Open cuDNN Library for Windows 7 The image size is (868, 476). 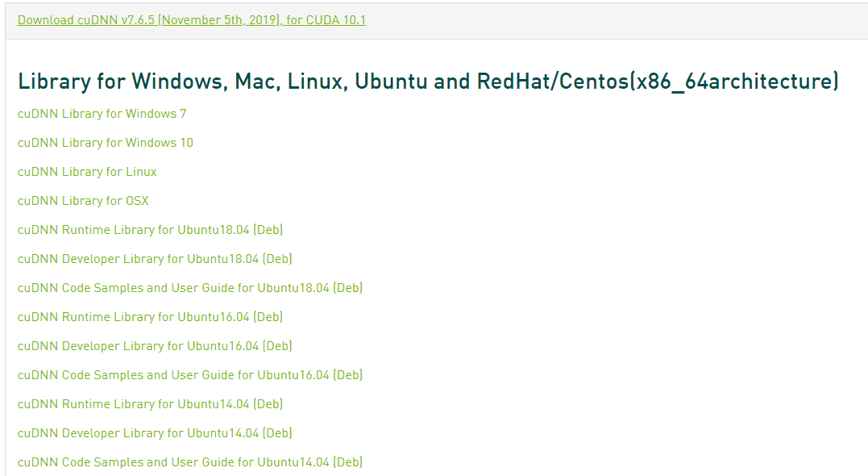[x=102, y=114]
